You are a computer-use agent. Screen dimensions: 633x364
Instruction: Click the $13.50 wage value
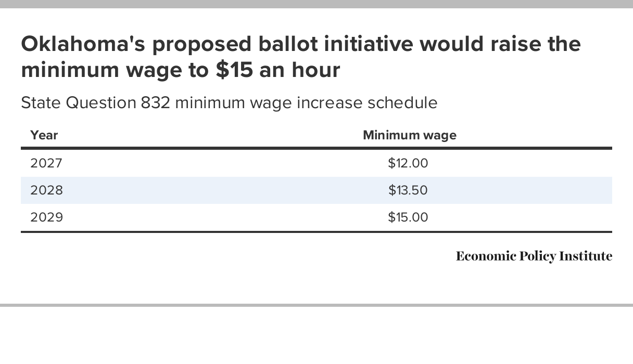tap(408, 190)
